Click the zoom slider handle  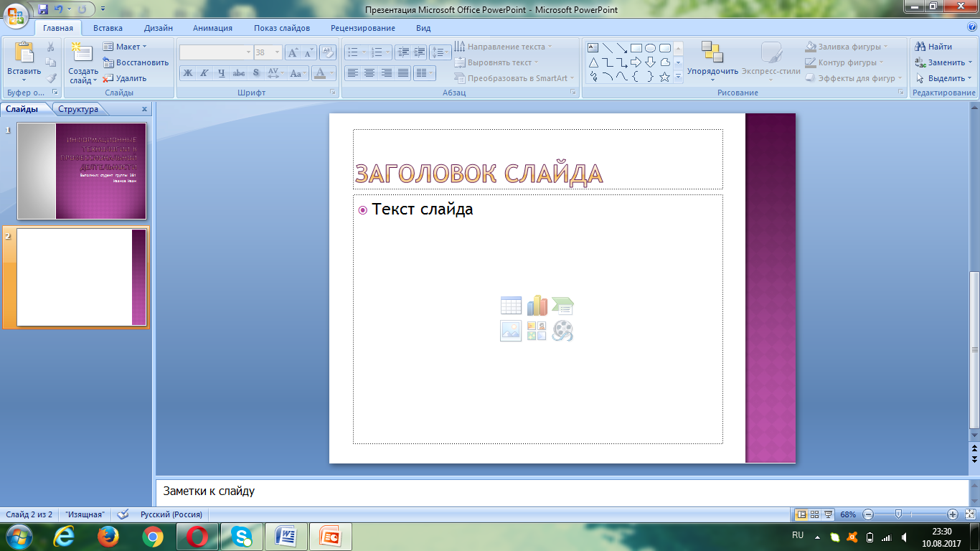coord(898,514)
